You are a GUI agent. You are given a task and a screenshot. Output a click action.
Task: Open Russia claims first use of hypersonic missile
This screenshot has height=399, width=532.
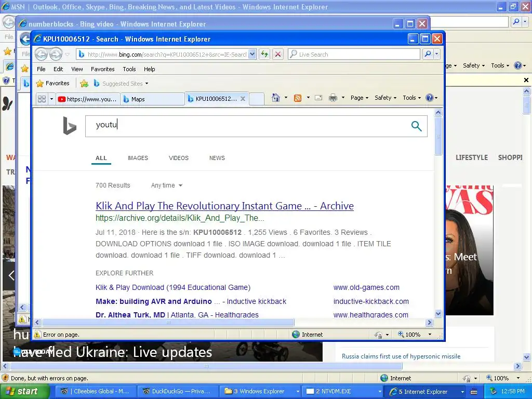pos(401,356)
